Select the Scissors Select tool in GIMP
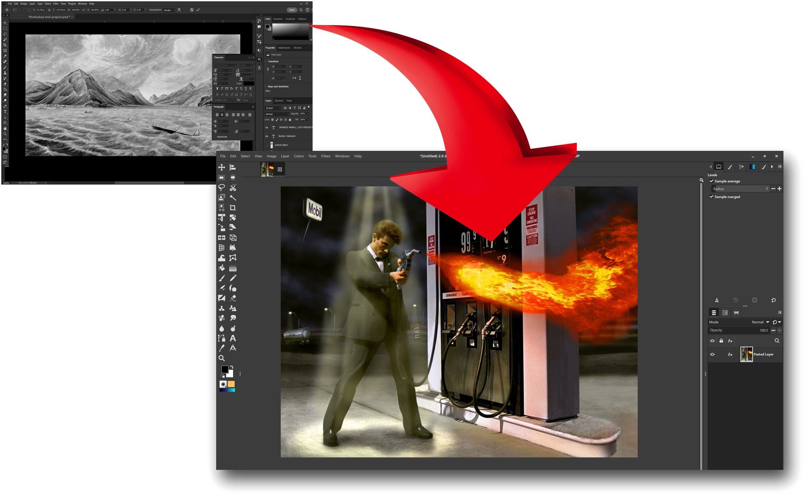 (x=233, y=188)
